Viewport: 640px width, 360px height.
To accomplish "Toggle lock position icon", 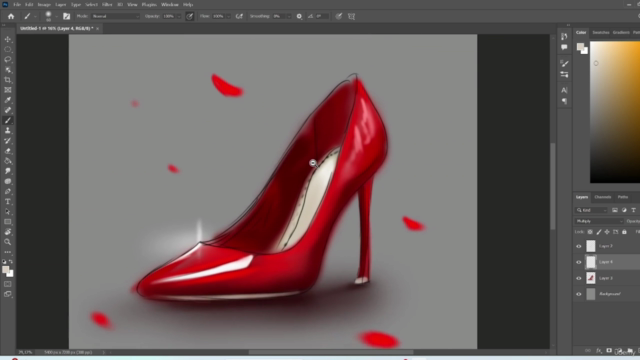I will coord(607,232).
